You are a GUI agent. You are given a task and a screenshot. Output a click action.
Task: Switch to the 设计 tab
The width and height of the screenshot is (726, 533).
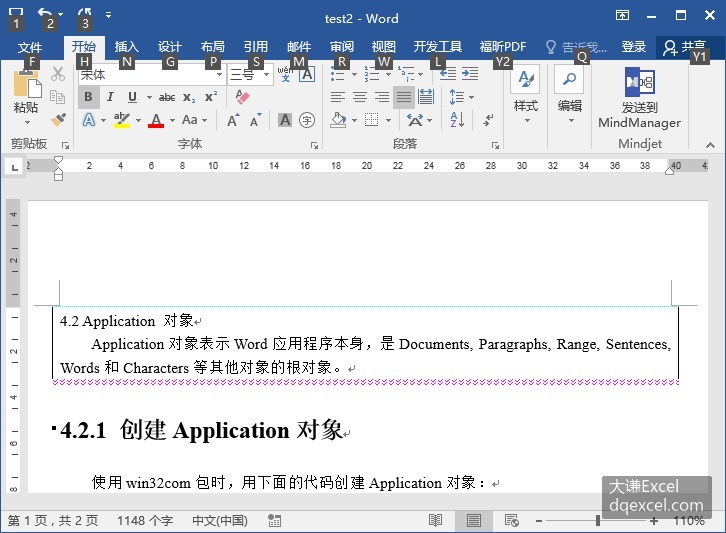(169, 47)
